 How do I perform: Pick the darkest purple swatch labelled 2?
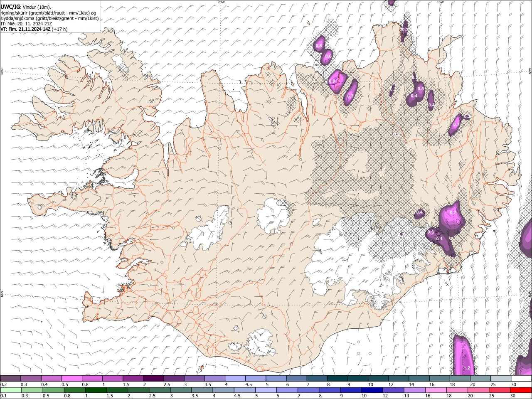point(153,379)
